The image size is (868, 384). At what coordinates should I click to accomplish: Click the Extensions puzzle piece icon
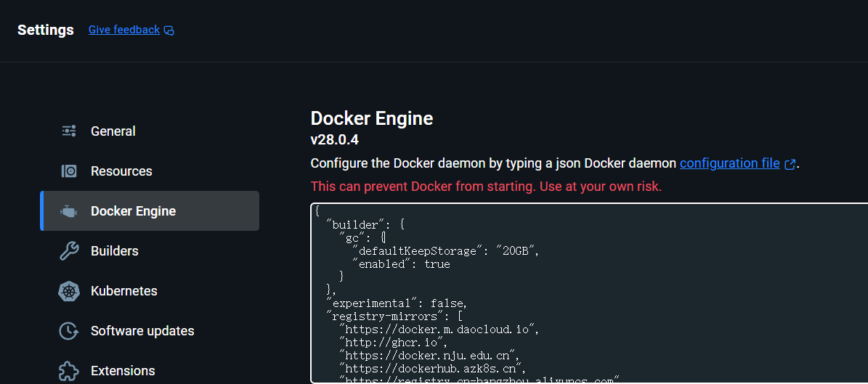(69, 370)
